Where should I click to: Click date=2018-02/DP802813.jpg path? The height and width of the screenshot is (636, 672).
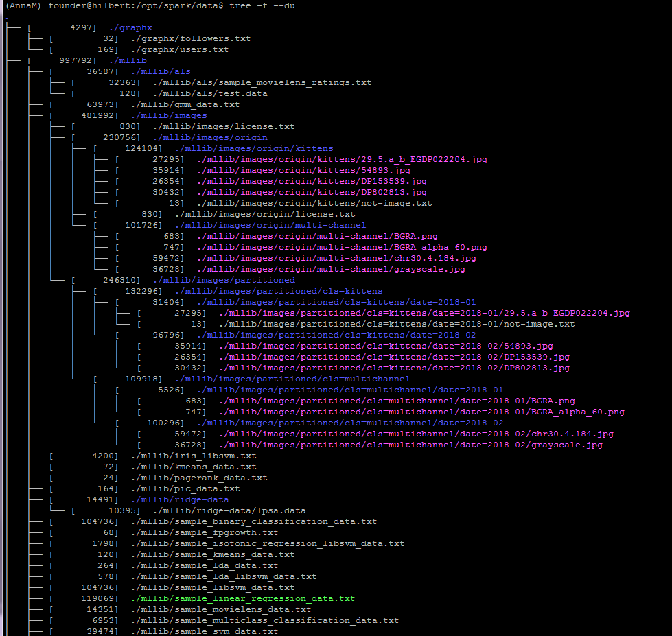(x=394, y=368)
